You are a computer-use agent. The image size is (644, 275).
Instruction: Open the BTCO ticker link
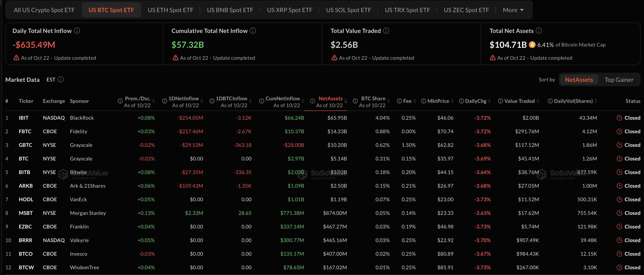tap(26, 254)
